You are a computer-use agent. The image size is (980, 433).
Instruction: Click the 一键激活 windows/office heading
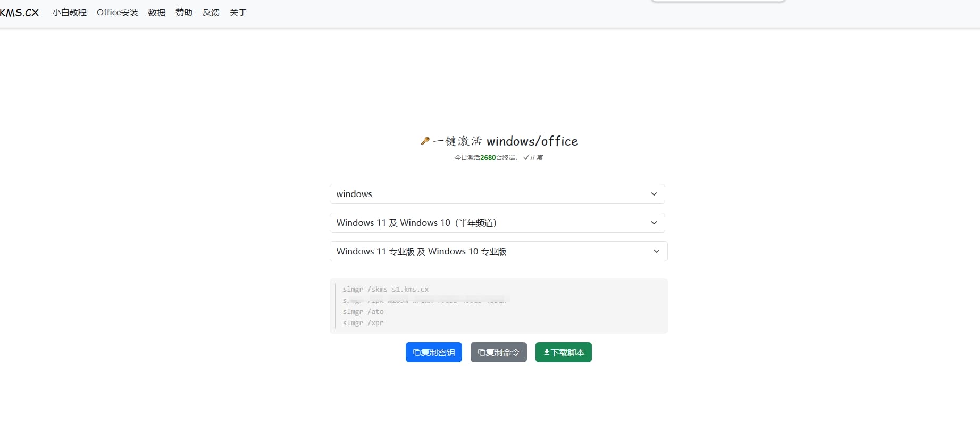click(x=505, y=141)
